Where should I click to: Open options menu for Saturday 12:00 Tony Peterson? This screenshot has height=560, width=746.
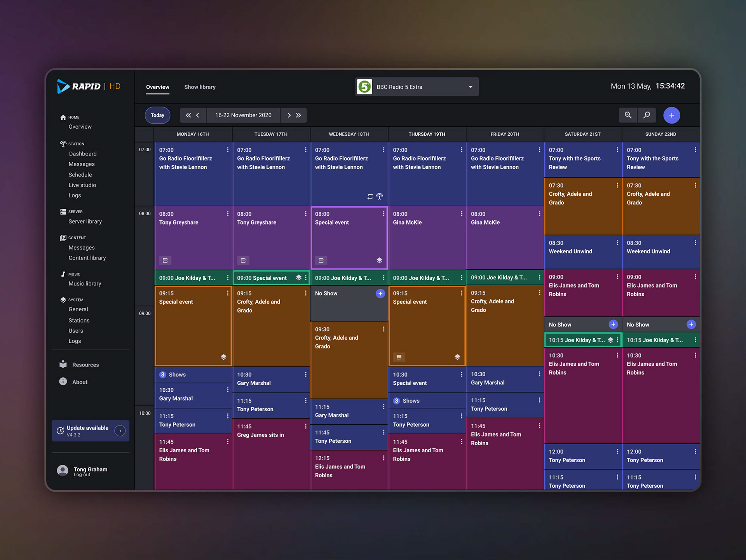(x=617, y=452)
